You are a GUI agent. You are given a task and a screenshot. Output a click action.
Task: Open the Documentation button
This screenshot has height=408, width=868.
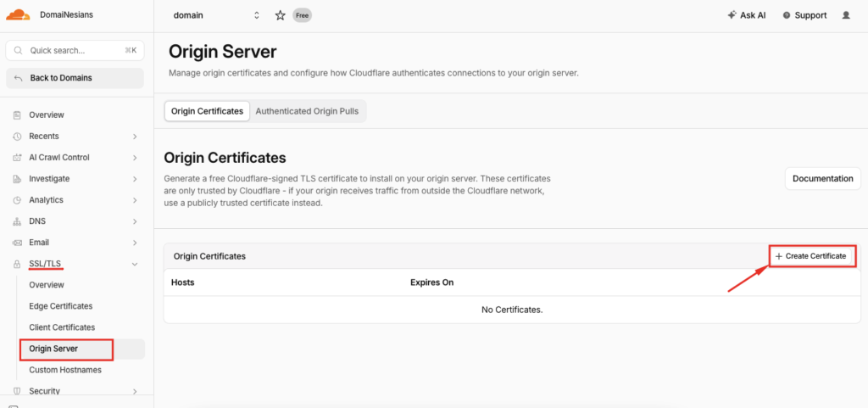coord(822,179)
